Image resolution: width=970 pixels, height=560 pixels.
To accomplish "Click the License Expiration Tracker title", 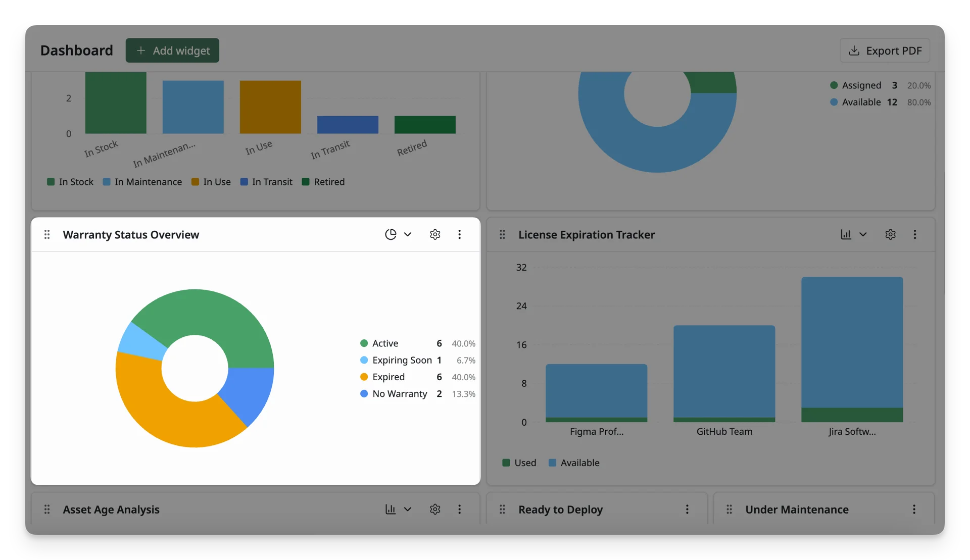I will (x=587, y=234).
